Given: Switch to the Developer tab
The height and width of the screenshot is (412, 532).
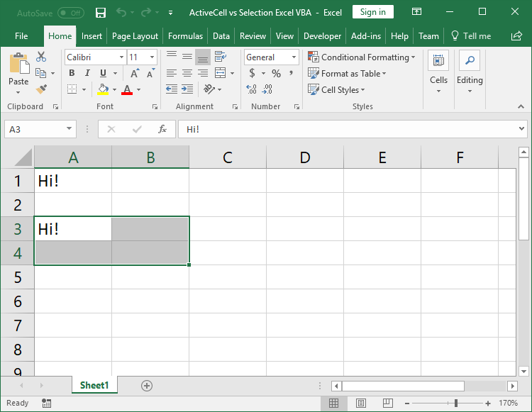Looking at the screenshot, I should 322,36.
